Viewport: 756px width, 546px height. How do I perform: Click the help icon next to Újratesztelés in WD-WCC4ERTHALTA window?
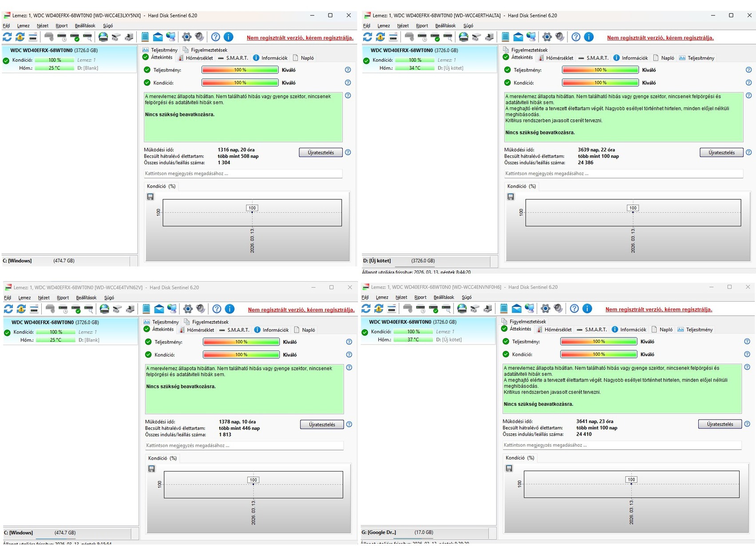749,152
